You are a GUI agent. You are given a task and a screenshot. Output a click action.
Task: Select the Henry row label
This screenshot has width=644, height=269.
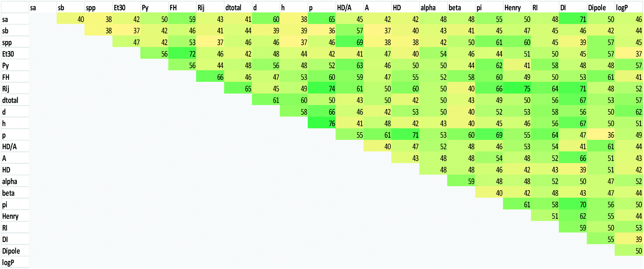(10, 216)
